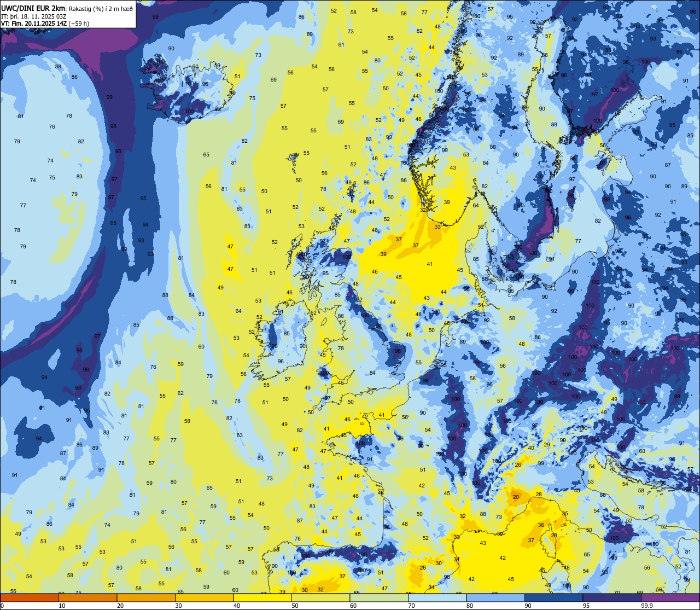Click the "99.9" legend scale label
This screenshot has width=700, height=610.
click(x=647, y=605)
